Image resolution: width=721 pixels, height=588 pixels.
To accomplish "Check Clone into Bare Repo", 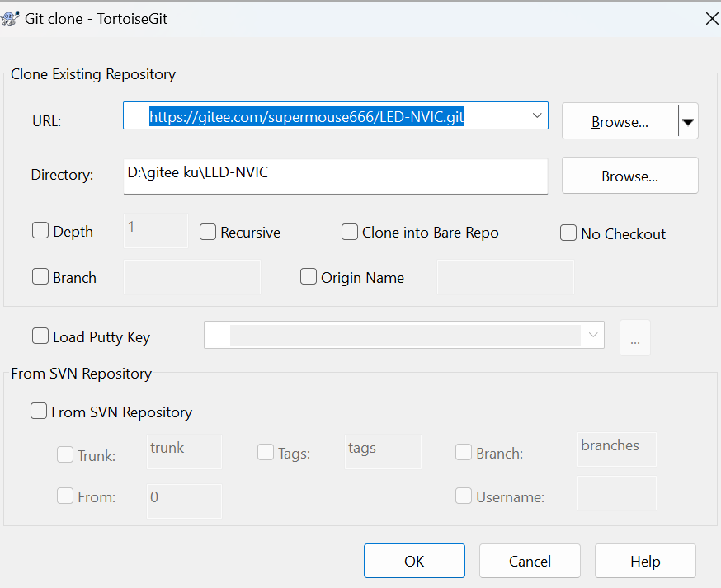I will [350, 232].
